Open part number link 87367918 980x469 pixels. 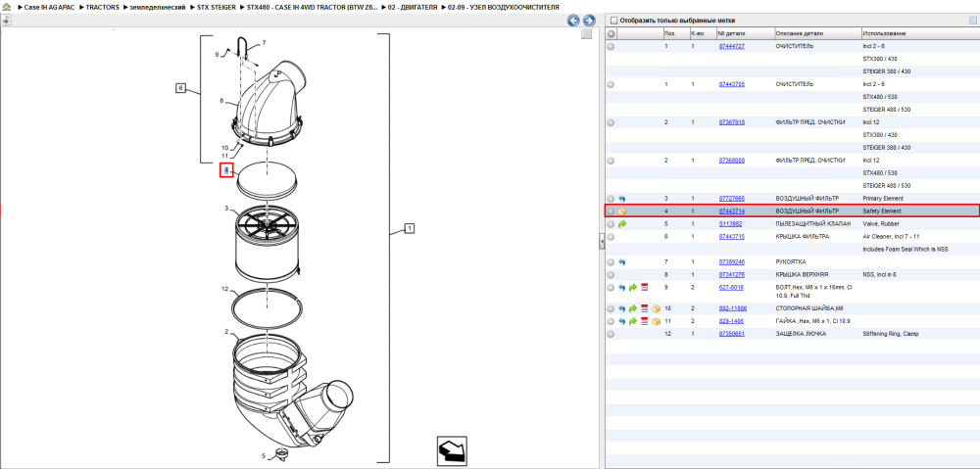click(x=731, y=122)
